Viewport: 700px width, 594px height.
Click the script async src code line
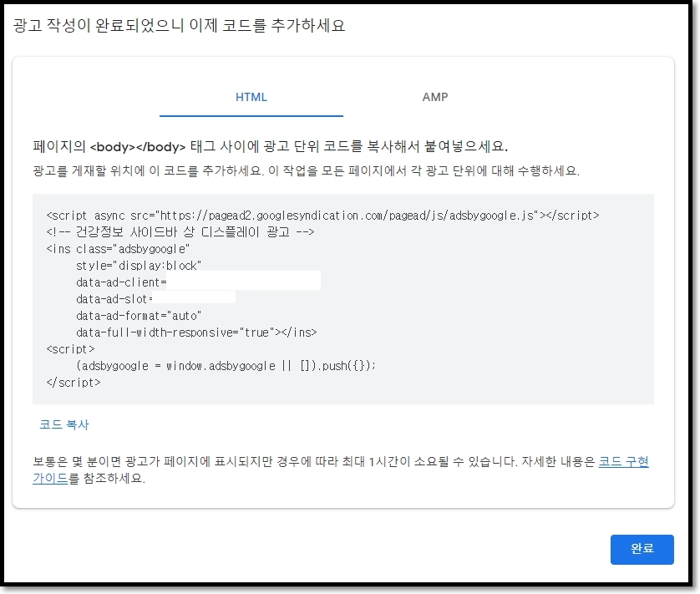[x=322, y=216]
